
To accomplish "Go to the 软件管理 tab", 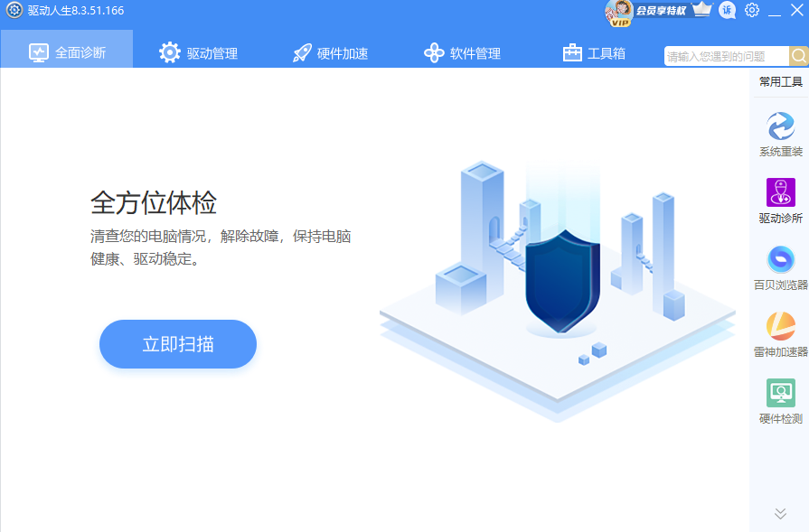I will coord(462,52).
